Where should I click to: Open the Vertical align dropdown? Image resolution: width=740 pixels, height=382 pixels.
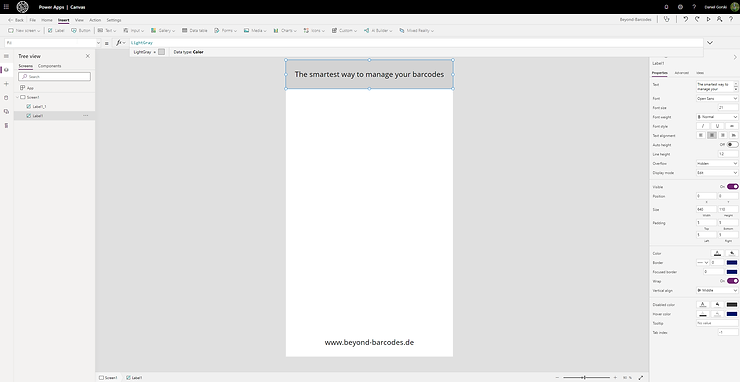(717, 290)
